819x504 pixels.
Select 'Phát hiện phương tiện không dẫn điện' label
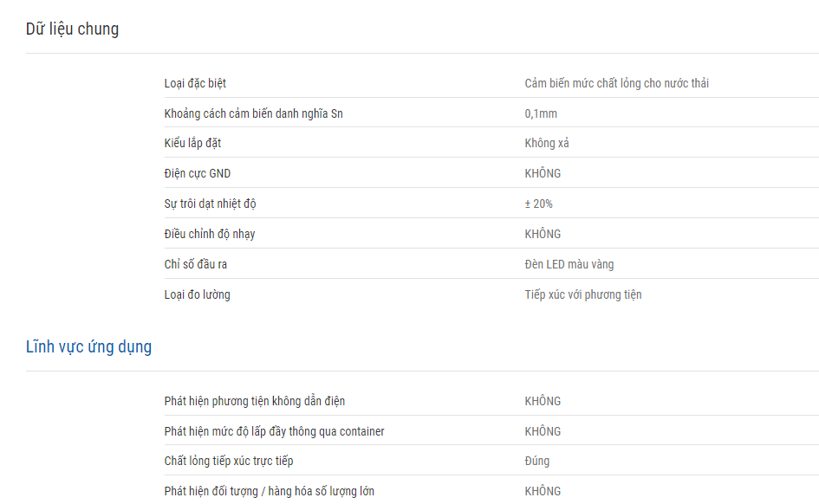pyautogui.click(x=255, y=401)
